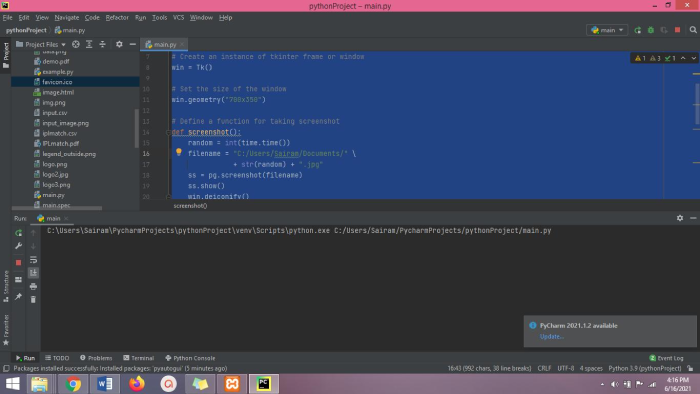Click the Update... link in notification
Viewport: 700px width, 394px height.
[552, 336]
